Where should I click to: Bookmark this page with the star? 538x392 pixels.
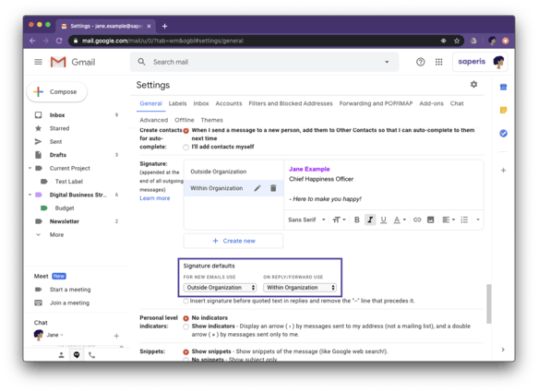[457, 41]
